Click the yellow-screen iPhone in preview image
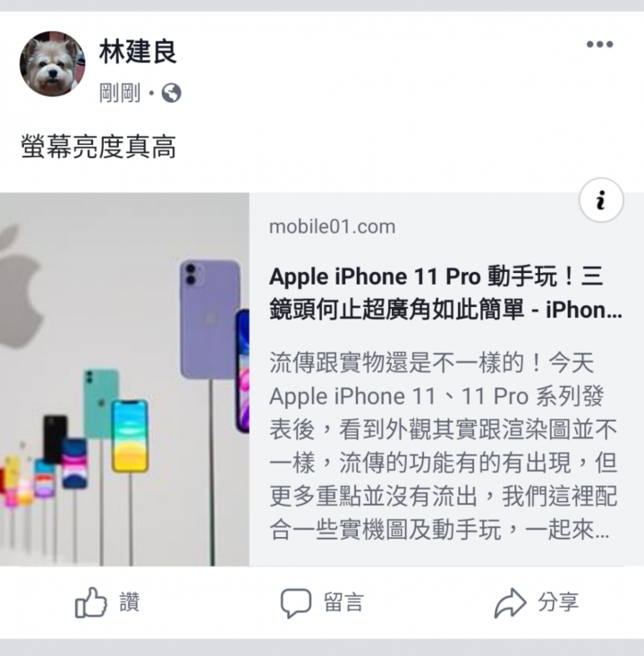 pyautogui.click(x=130, y=436)
